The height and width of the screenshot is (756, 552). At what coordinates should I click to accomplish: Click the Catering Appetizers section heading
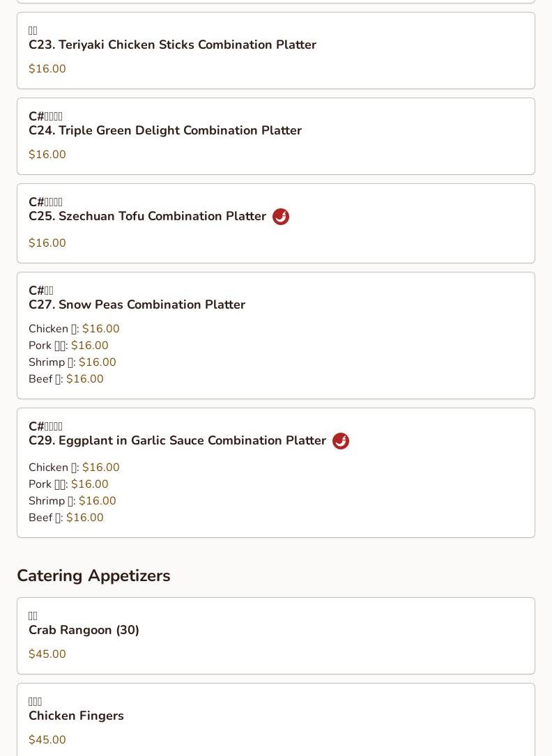coord(93,576)
